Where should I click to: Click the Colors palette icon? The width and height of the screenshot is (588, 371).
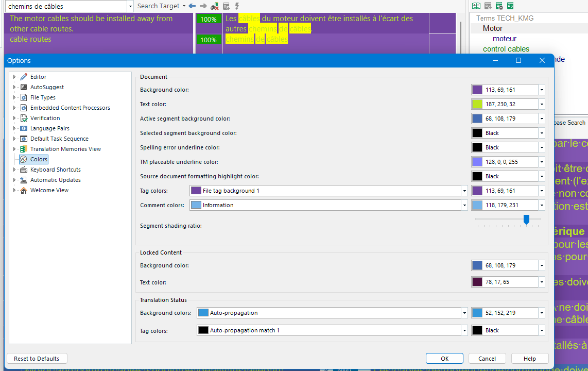(24, 159)
